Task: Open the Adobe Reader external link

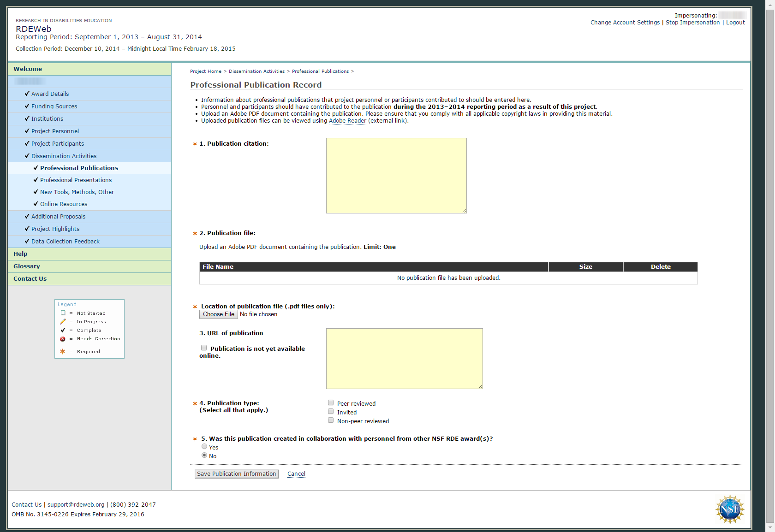Action: tap(347, 121)
